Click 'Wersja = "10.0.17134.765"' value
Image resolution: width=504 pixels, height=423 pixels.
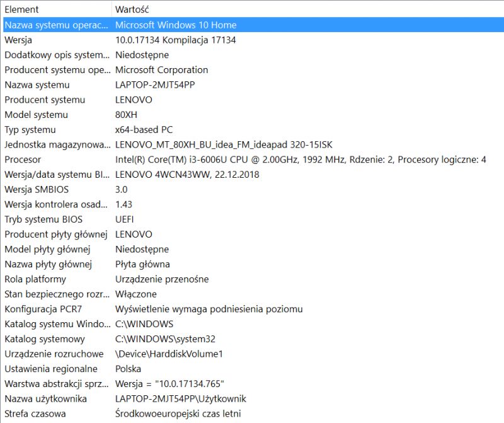[169, 384]
